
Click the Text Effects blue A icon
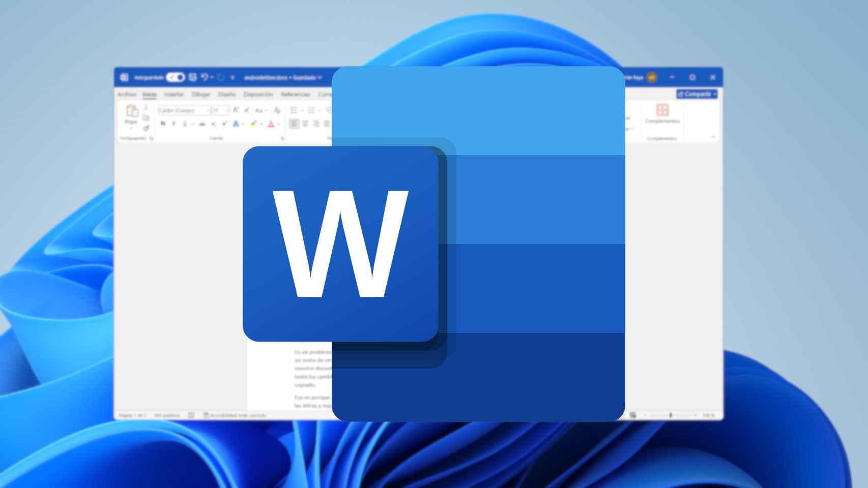pos(236,124)
